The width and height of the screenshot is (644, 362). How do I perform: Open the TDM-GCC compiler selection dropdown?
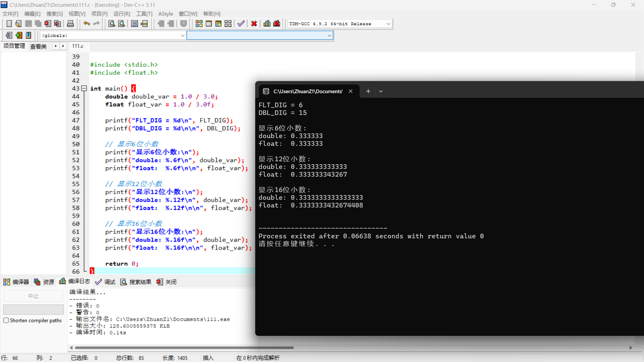(388, 24)
